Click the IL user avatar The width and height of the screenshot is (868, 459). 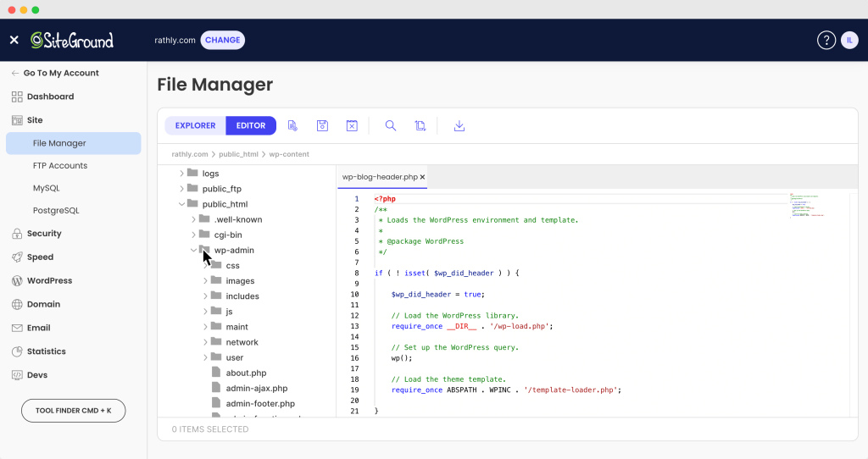point(849,40)
